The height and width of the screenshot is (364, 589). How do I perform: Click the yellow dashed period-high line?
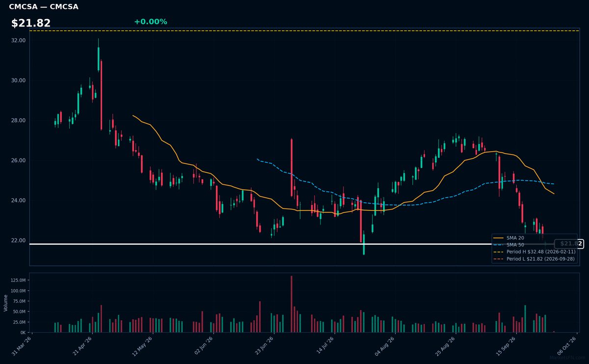pos(304,31)
